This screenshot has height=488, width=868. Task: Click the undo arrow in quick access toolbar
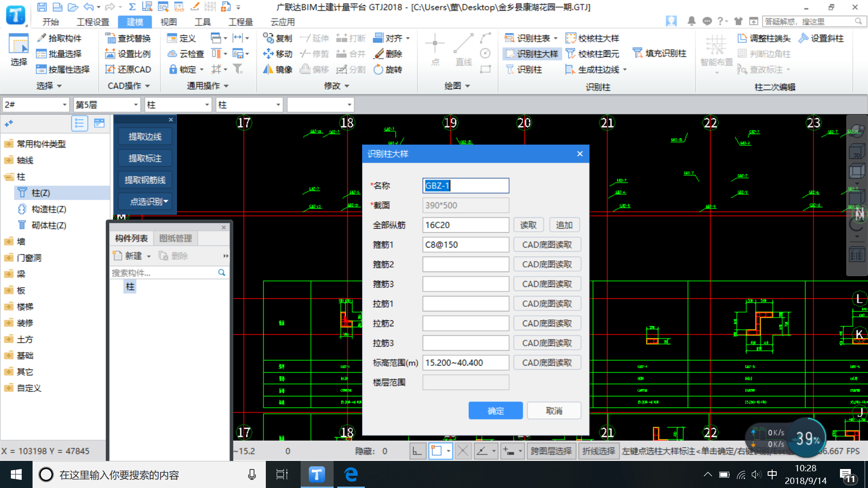click(x=89, y=7)
